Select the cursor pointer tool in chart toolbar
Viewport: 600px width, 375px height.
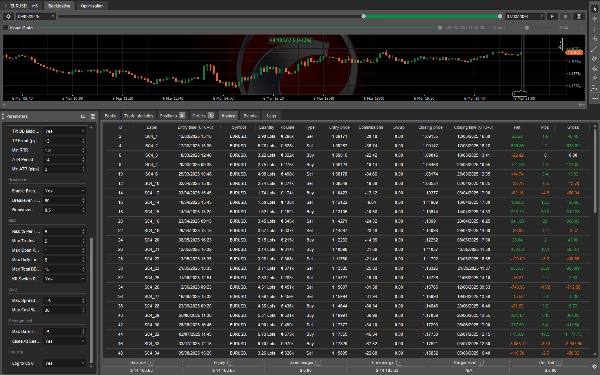[x=595, y=9]
